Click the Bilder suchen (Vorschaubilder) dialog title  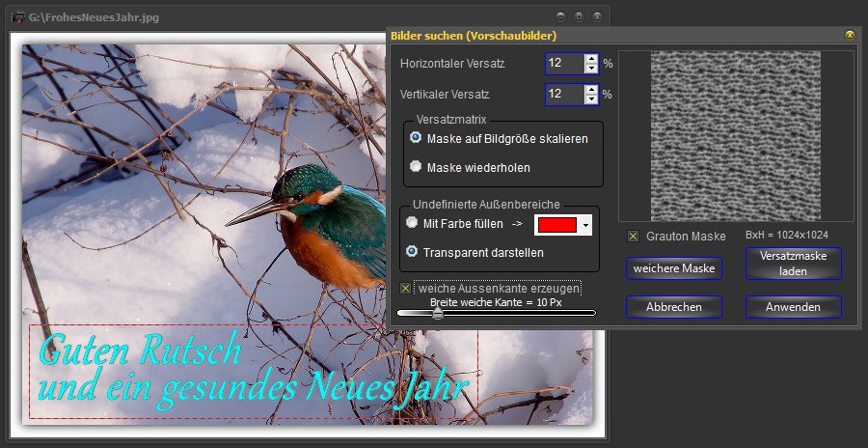(474, 36)
